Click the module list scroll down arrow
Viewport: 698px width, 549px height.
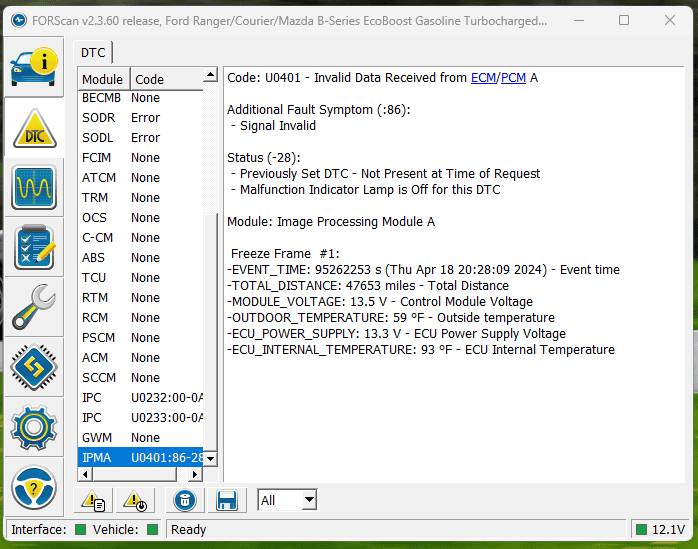(211, 459)
